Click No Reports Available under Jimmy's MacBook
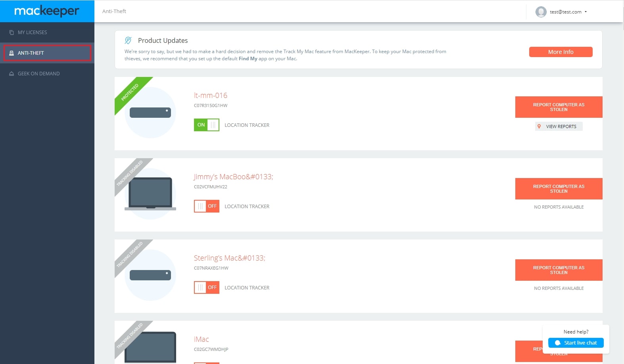 tap(559, 207)
